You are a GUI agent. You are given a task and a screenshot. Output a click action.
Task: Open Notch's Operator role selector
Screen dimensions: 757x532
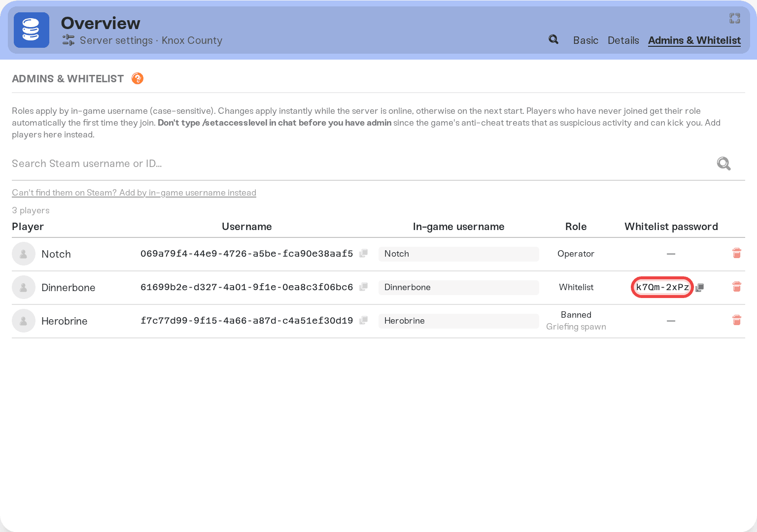576,254
